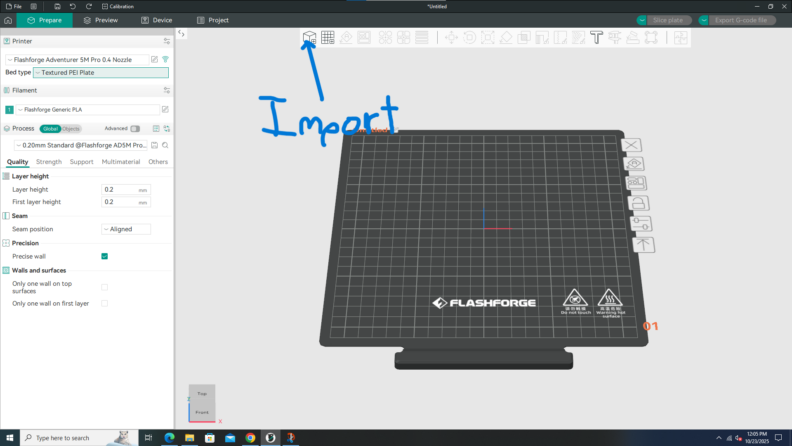Click the Save icon in the title bar
The height and width of the screenshot is (446, 792).
tap(57, 7)
